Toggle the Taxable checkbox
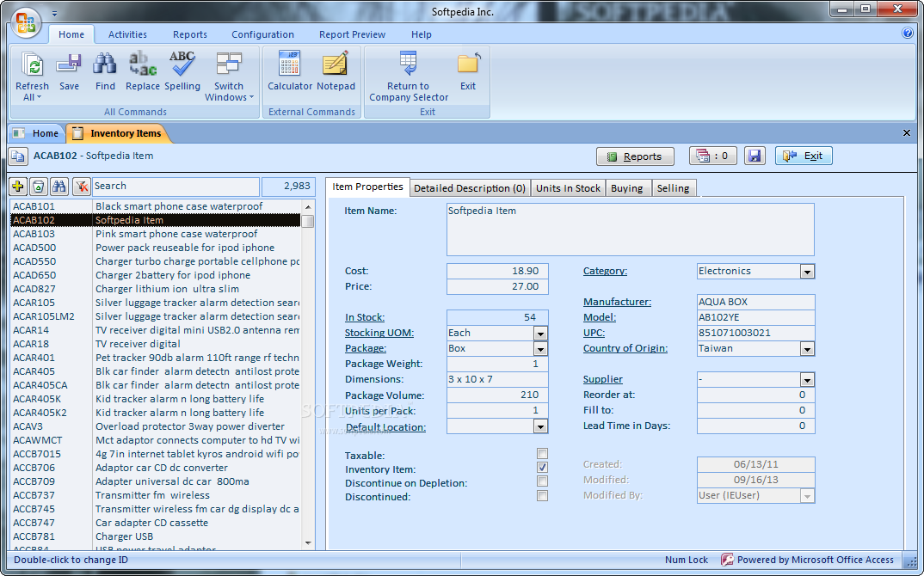The width and height of the screenshot is (924, 576). click(542, 454)
